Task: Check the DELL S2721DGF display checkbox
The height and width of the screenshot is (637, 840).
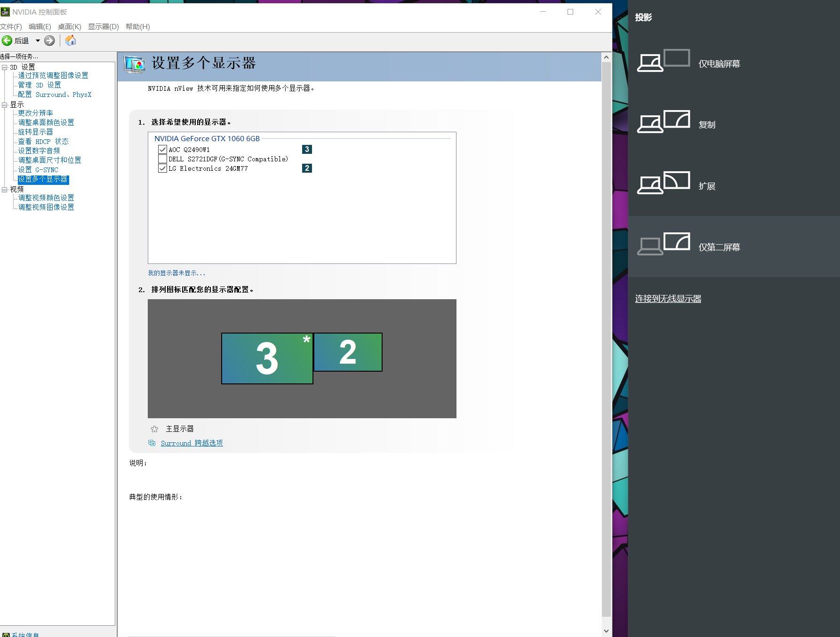Action: click(163, 159)
